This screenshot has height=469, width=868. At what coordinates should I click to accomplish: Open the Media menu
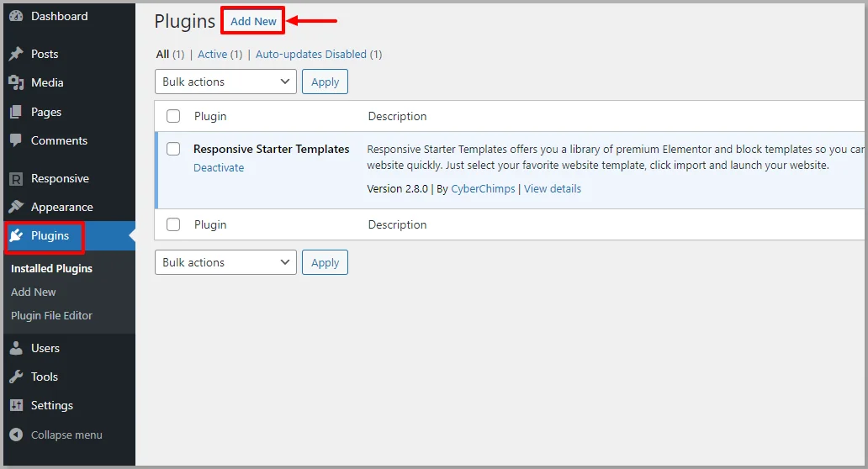(x=47, y=82)
